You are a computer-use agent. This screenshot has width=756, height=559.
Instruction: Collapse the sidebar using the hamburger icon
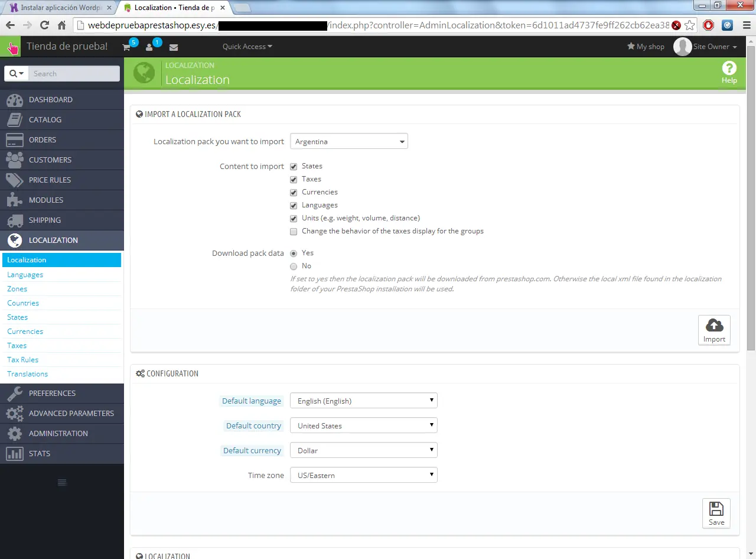tap(62, 483)
